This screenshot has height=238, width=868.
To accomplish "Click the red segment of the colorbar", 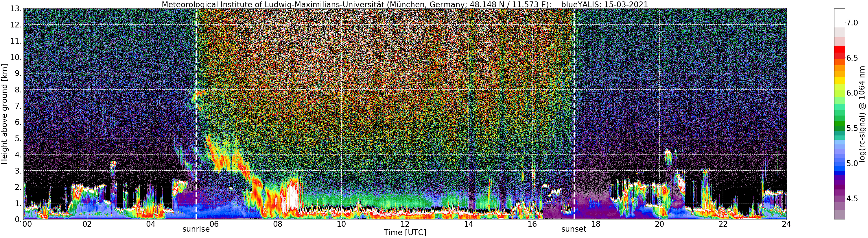I will click(x=839, y=49).
